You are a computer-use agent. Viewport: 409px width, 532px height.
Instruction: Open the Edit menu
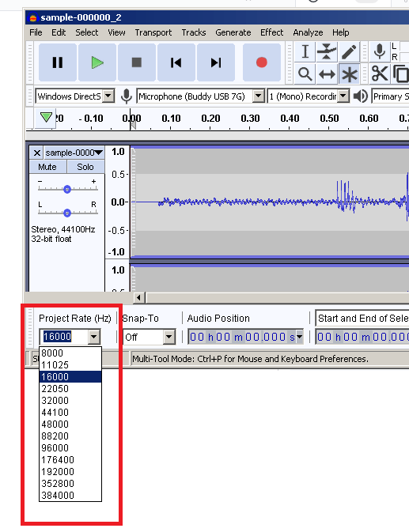tap(59, 32)
